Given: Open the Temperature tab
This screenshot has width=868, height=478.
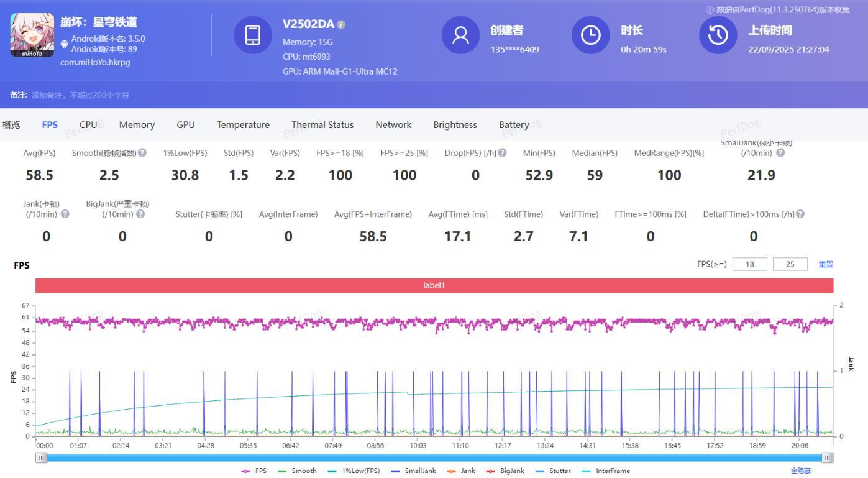Looking at the screenshot, I should coord(243,125).
